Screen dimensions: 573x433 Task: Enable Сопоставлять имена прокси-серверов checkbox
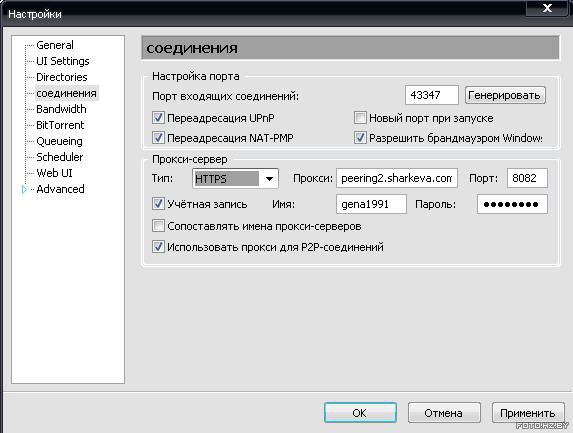coord(158,225)
